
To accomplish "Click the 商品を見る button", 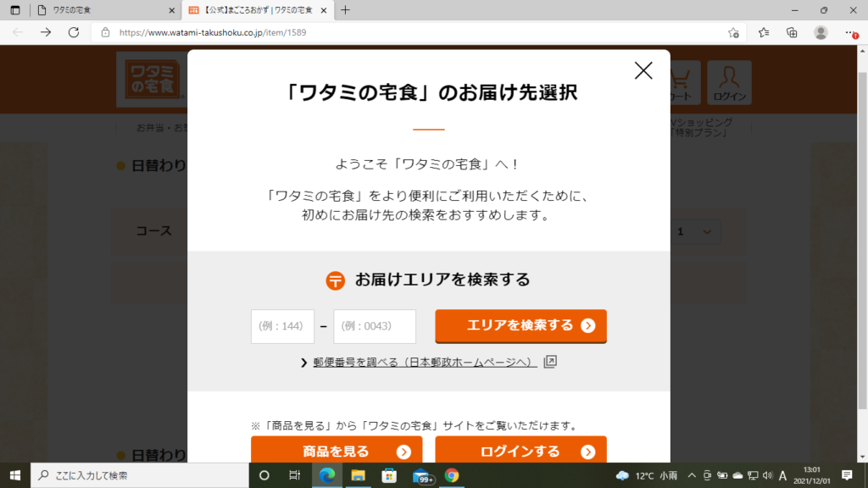I will 336,451.
